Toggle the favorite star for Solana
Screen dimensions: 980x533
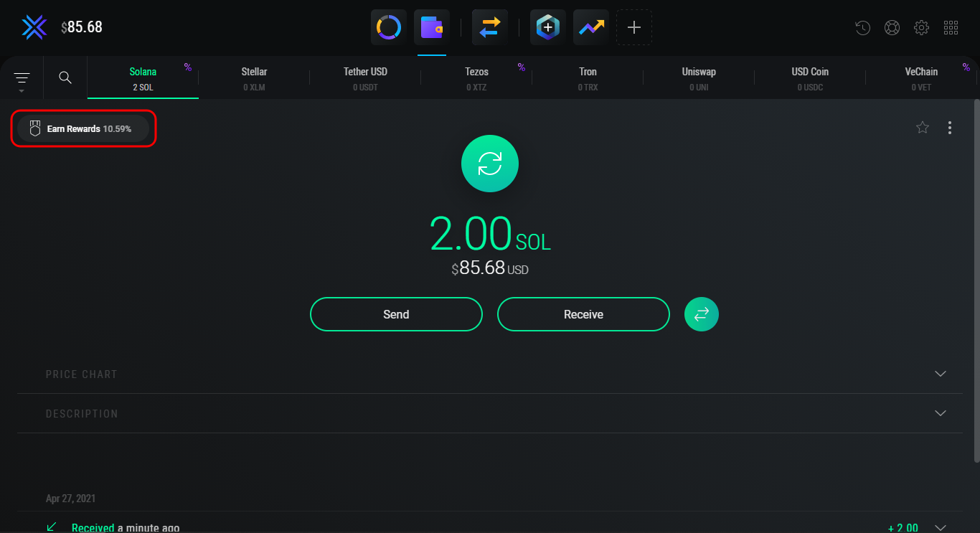[x=923, y=128]
